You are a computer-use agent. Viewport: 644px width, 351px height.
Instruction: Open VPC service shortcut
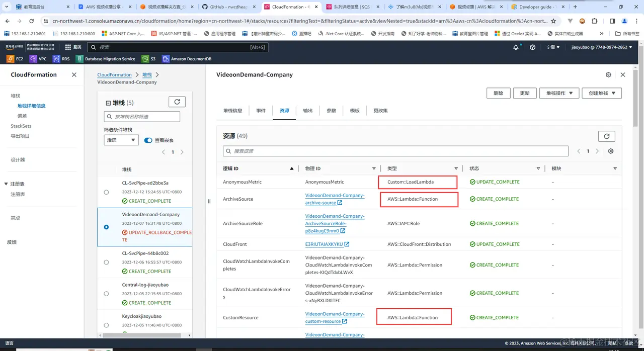click(x=38, y=59)
